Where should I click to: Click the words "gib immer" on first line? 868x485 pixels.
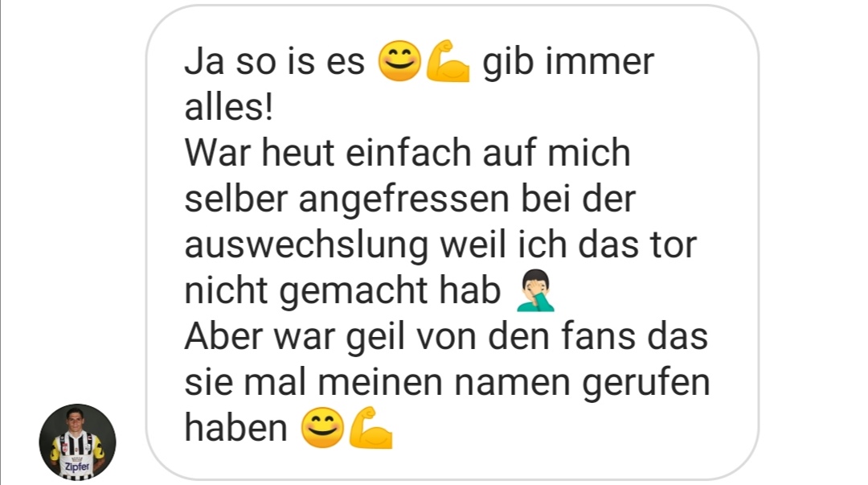(568, 61)
